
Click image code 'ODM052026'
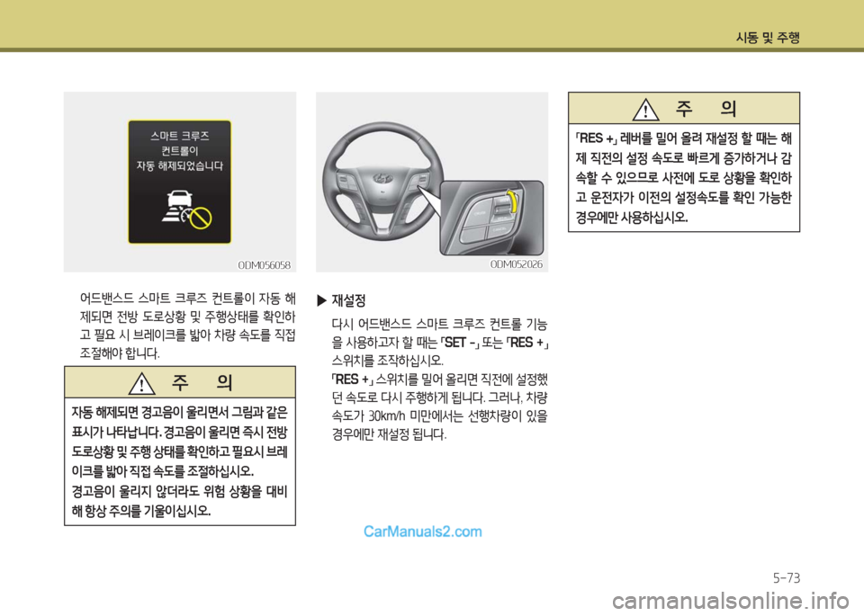tap(517, 264)
